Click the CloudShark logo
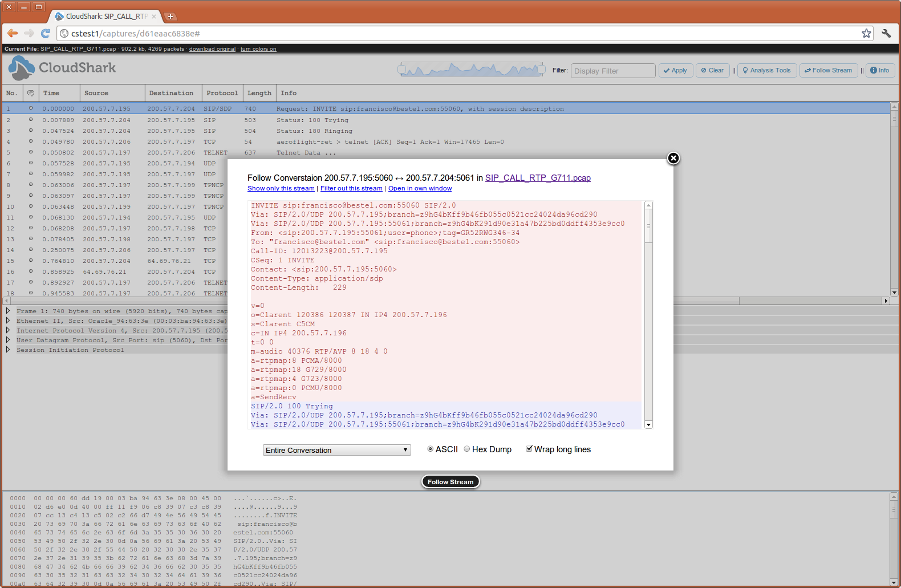The image size is (901, 588). pyautogui.click(x=62, y=68)
